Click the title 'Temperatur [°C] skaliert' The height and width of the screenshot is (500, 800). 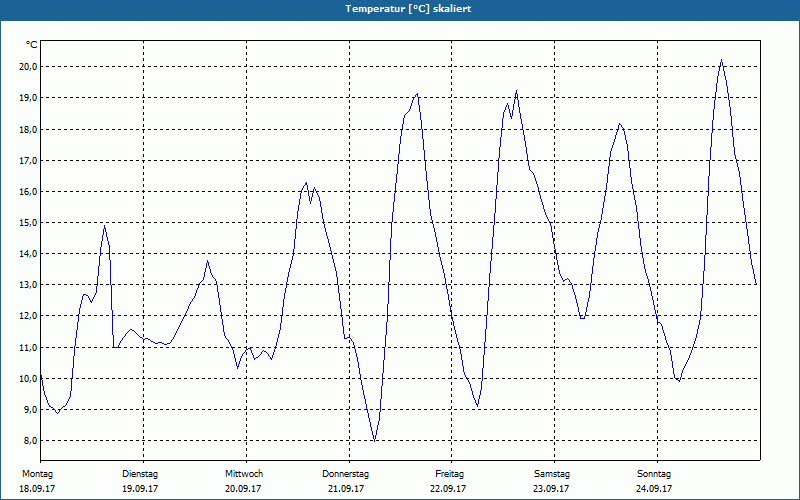408,9
